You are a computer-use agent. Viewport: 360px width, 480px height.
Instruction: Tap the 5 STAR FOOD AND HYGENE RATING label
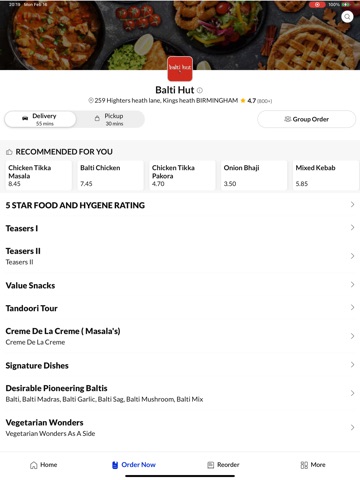(x=75, y=205)
